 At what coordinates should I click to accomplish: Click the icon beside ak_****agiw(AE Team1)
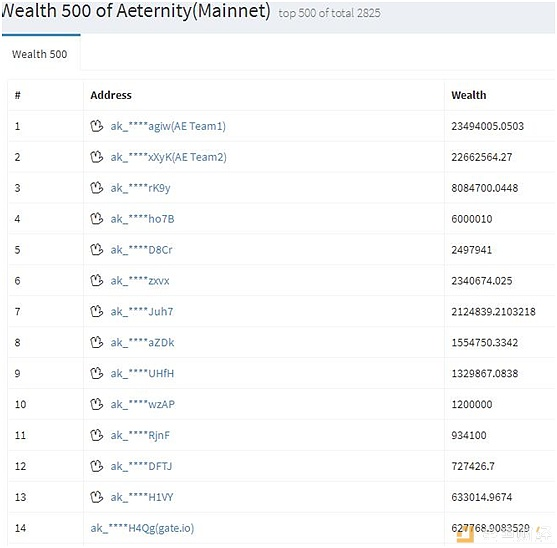tap(96, 126)
